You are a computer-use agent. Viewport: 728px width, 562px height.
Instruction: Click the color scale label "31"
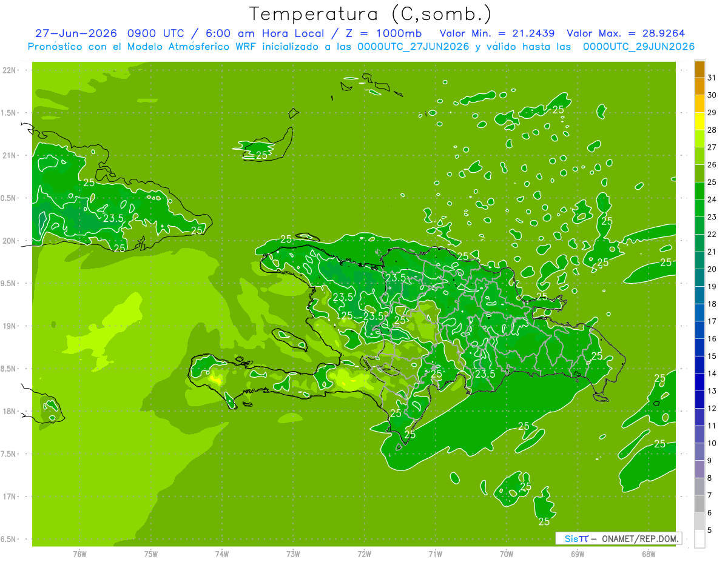(x=712, y=78)
